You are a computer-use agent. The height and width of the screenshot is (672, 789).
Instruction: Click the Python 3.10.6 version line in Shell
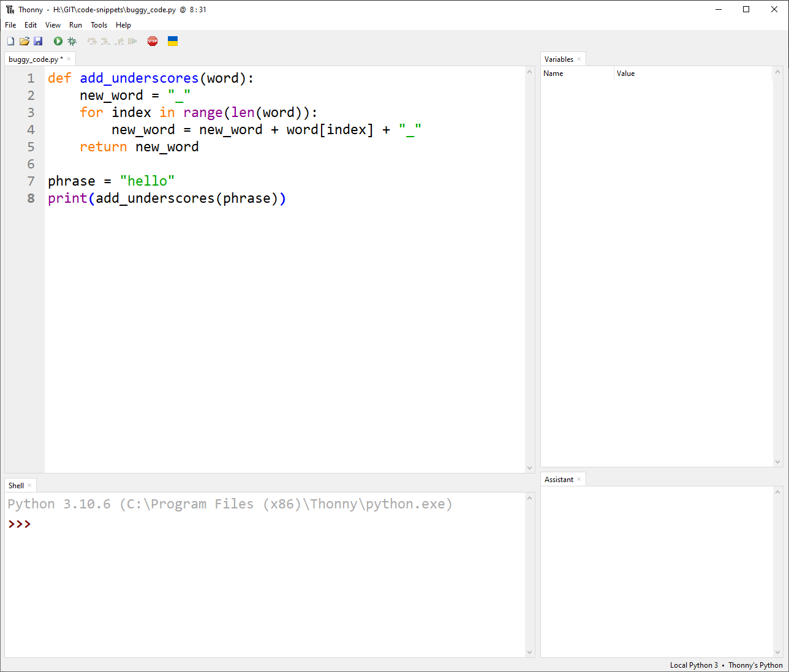pos(230,504)
